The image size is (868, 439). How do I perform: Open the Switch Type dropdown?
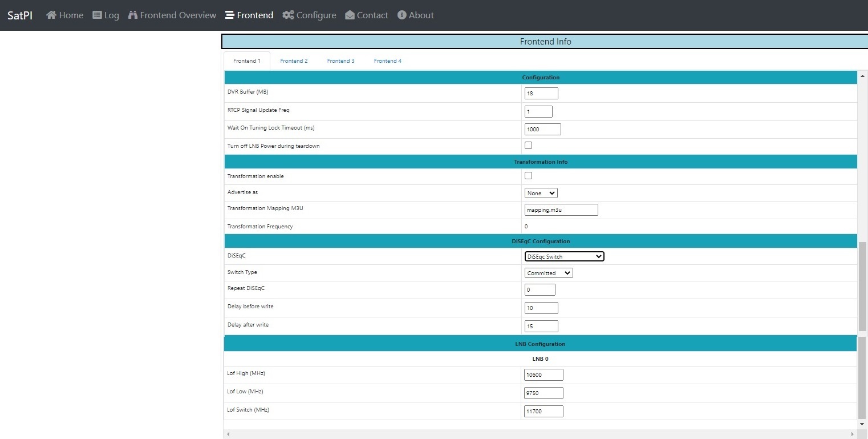tap(549, 273)
